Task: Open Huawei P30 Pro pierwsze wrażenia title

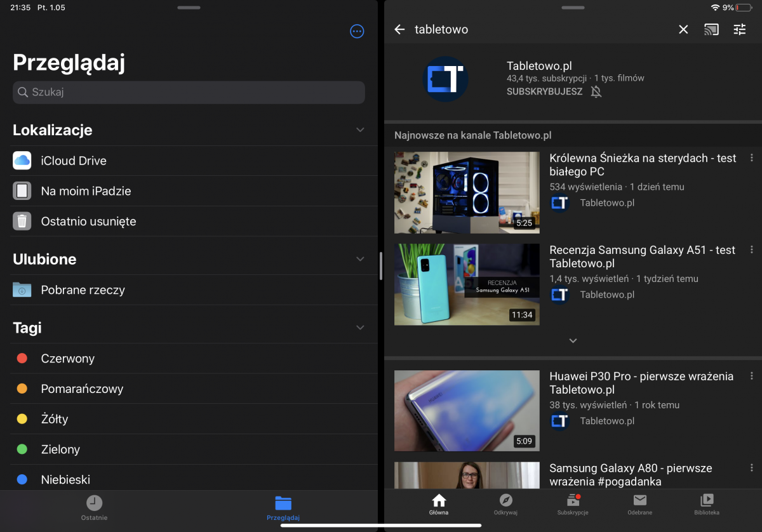Action: coord(641,383)
